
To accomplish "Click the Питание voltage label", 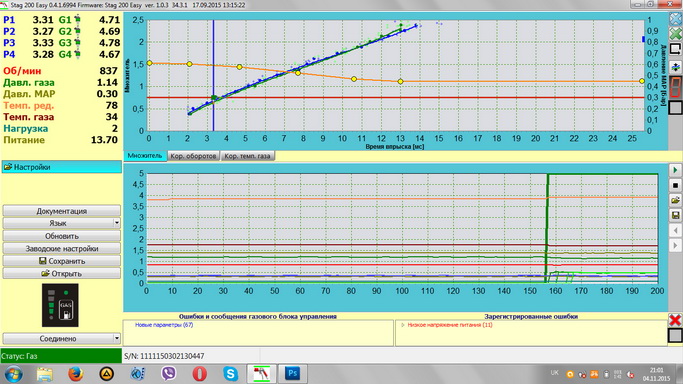I will coord(24,140).
